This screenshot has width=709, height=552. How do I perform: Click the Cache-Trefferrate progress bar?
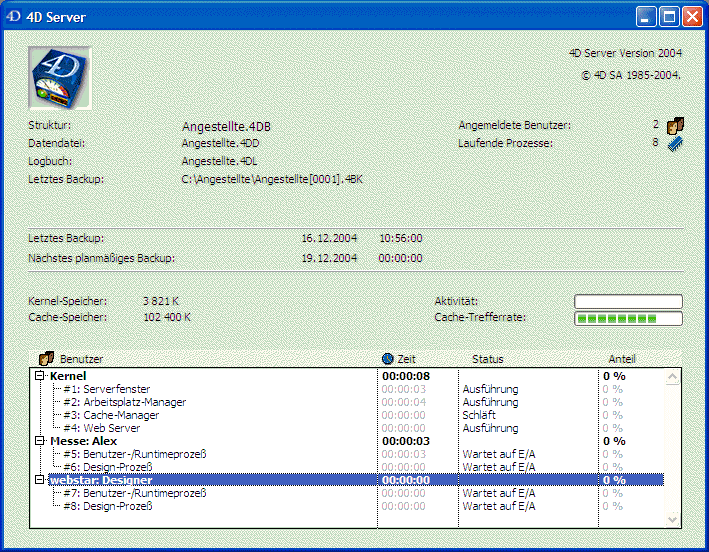coord(627,318)
